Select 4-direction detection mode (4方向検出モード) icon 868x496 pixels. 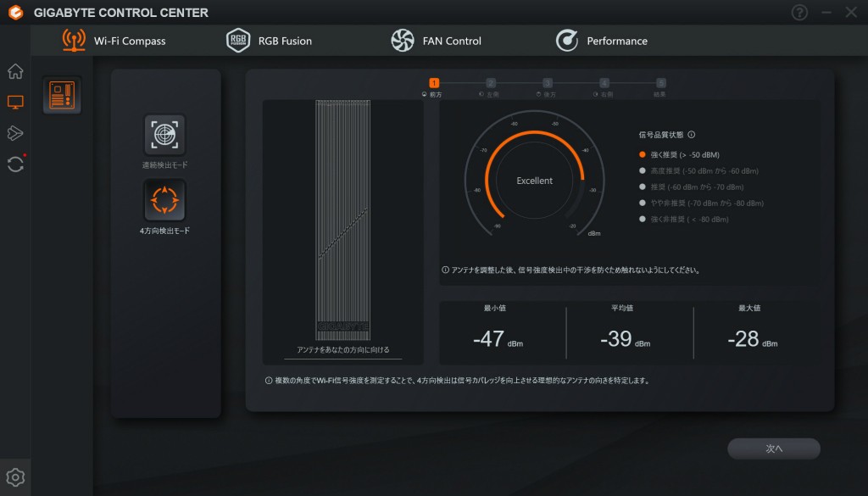coord(164,200)
